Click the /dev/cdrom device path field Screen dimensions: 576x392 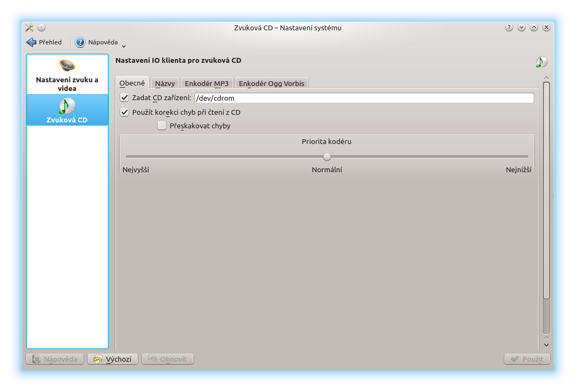pos(364,98)
